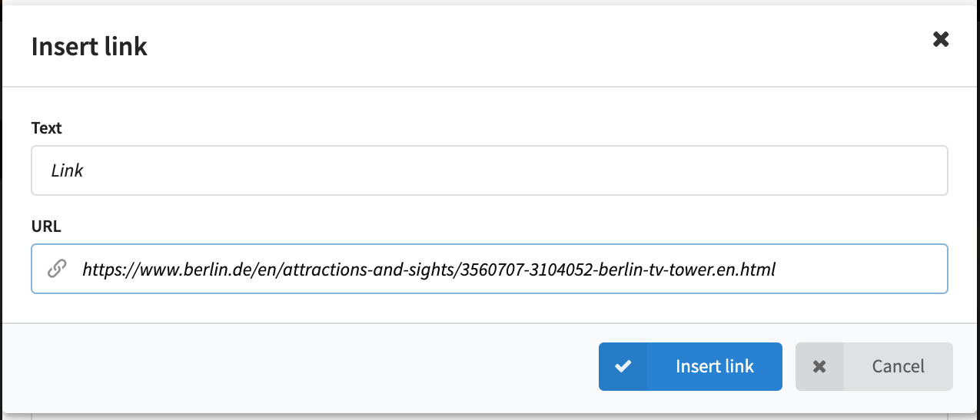The image size is (980, 420).
Task: Click the 'Text' field label
Action: 46,128
